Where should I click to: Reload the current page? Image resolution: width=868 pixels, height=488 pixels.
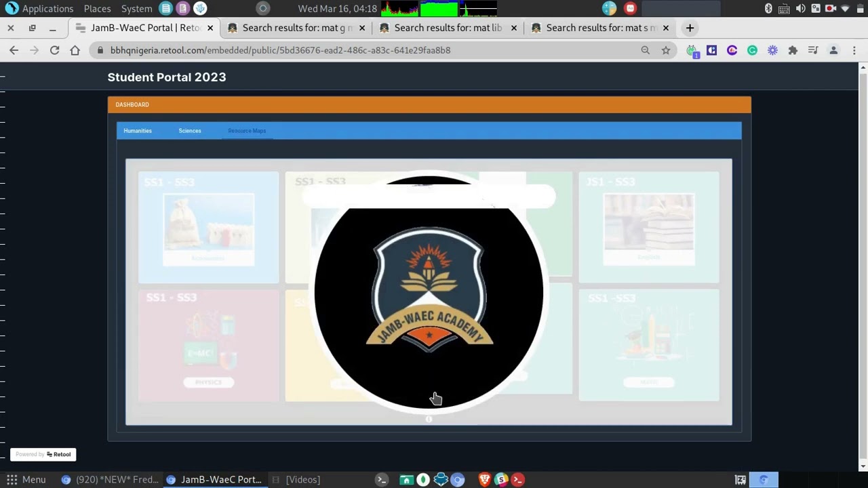54,50
